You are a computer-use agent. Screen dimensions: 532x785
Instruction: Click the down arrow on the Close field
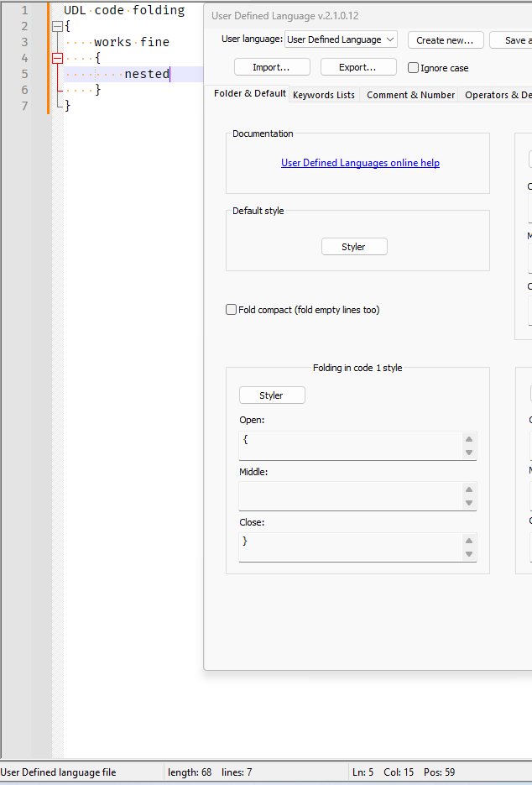click(x=470, y=552)
